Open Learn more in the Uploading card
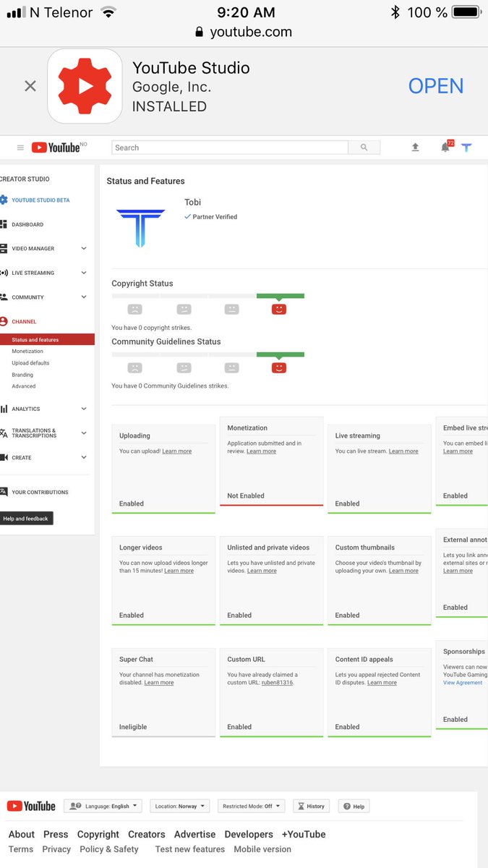The width and height of the screenshot is (488, 868). (177, 451)
